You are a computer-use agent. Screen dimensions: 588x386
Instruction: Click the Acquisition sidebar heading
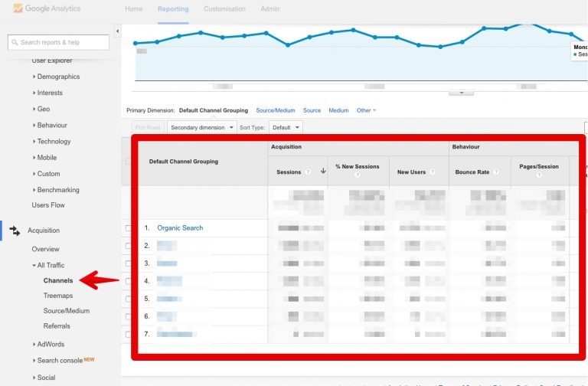44,231
